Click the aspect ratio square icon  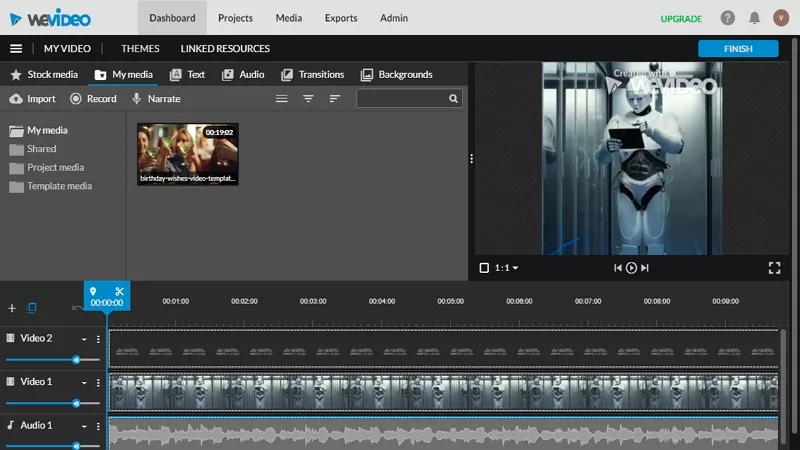pyautogui.click(x=484, y=268)
